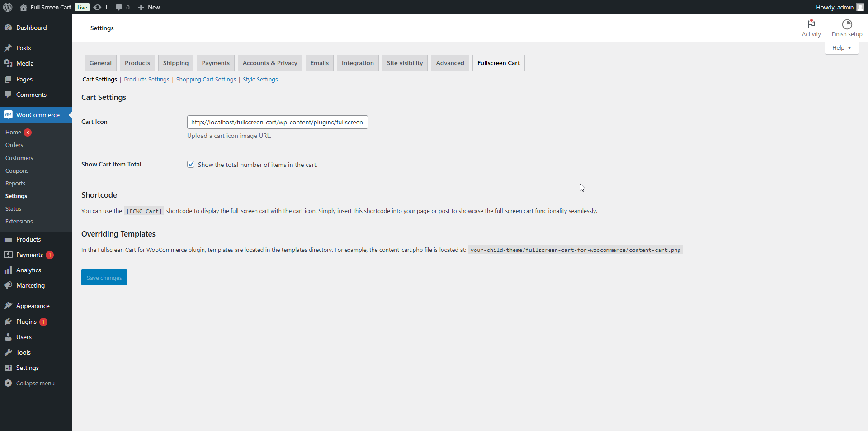This screenshot has width=868, height=431.
Task: Click the Live site status badge
Action: click(x=82, y=7)
